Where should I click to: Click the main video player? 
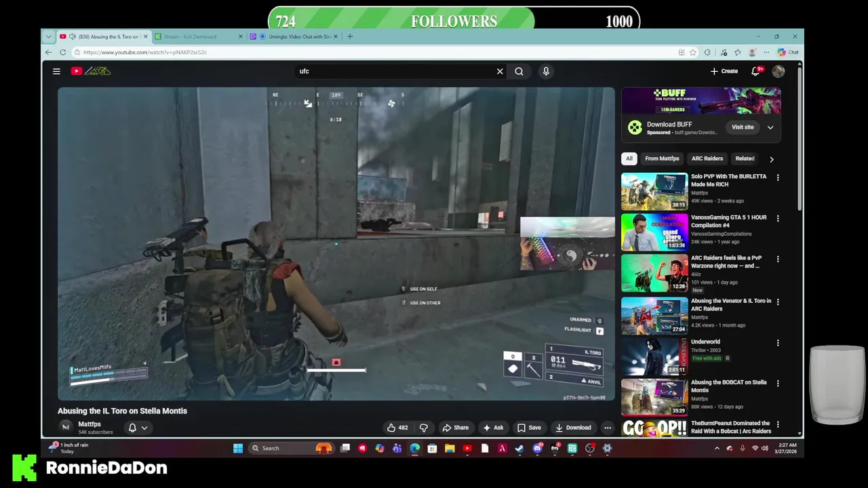pyautogui.click(x=336, y=244)
